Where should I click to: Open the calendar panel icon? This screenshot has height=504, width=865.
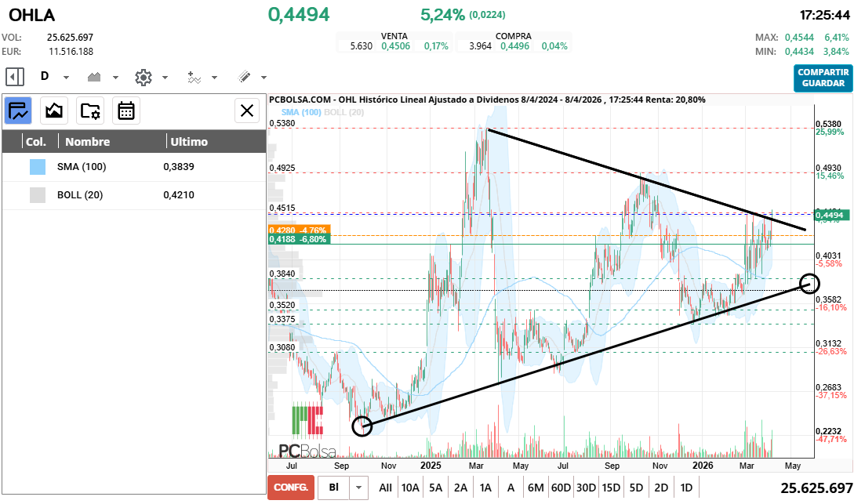125,111
